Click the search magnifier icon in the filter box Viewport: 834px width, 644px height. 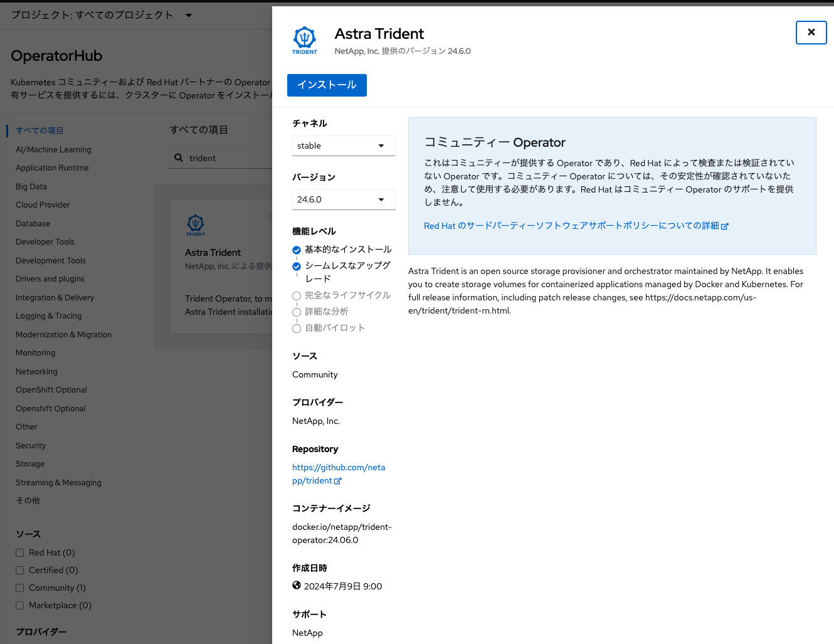tap(179, 158)
